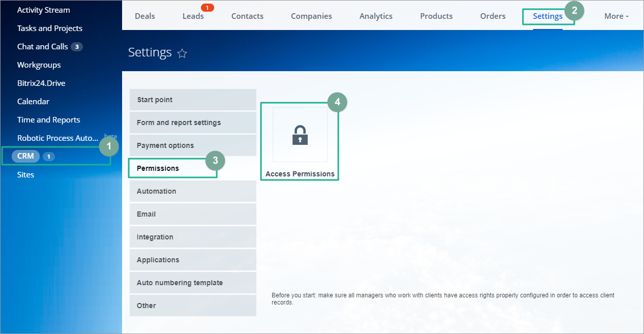This screenshot has width=644, height=334.
Task: Click the Access Permissions lock icon
Action: [300, 135]
